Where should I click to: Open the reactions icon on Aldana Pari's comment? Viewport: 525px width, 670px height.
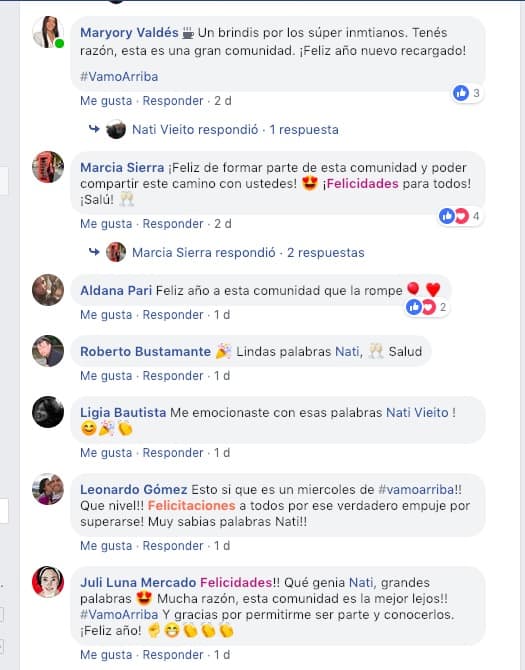(x=421, y=307)
